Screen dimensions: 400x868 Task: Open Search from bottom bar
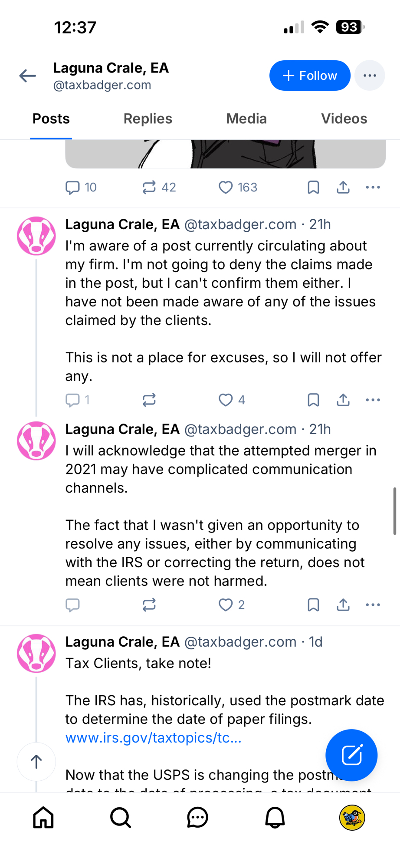[x=121, y=818]
